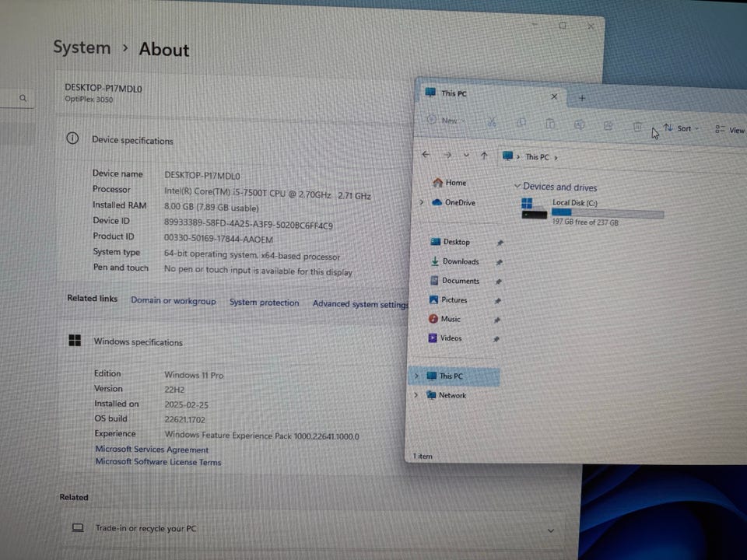Click the Device ID value text
Screen dimensions: 747x560
tap(249, 224)
